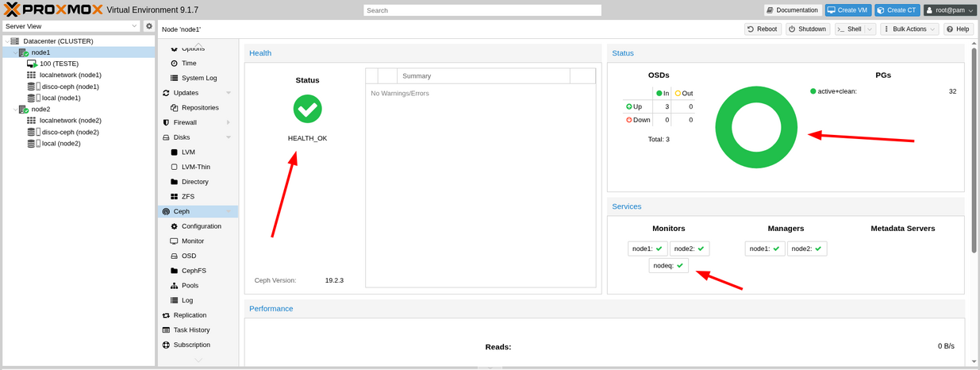Open the Server View dropdown
Screen dimensions: 980x370
(71, 26)
